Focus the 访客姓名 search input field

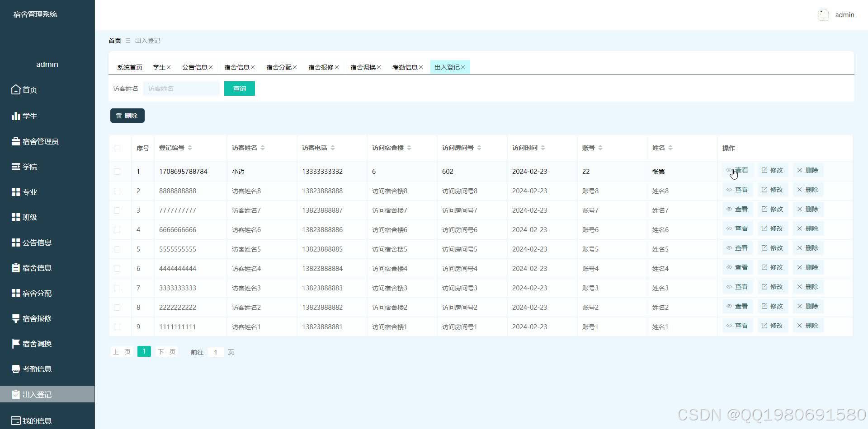[x=181, y=89]
